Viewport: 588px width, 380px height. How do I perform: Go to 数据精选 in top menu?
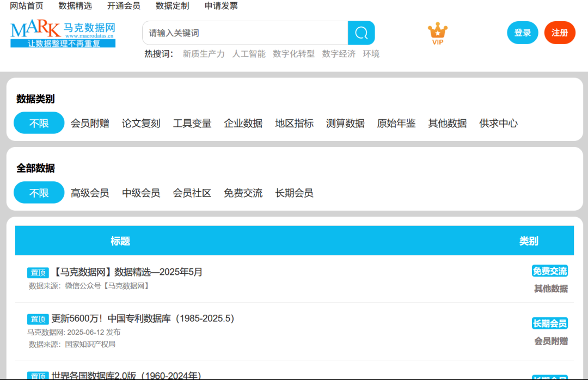click(75, 6)
